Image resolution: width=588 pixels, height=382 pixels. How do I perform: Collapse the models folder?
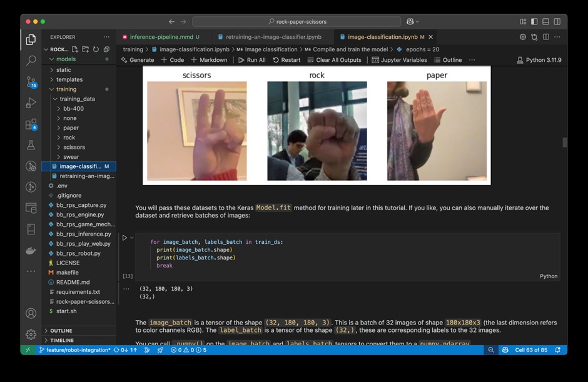point(79,59)
